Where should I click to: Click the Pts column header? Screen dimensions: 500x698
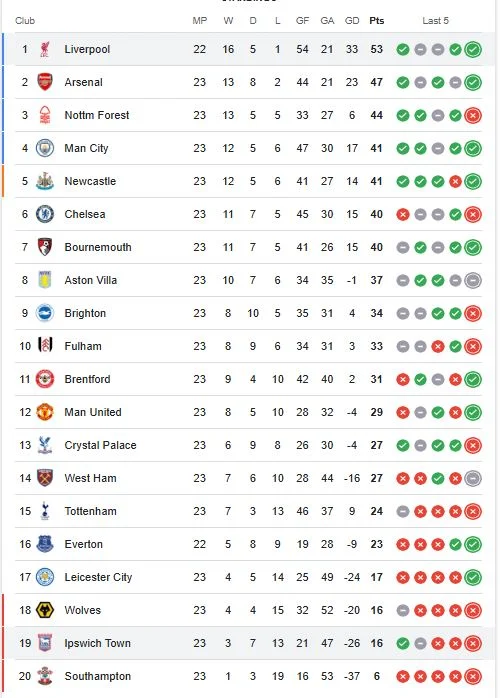tap(376, 20)
